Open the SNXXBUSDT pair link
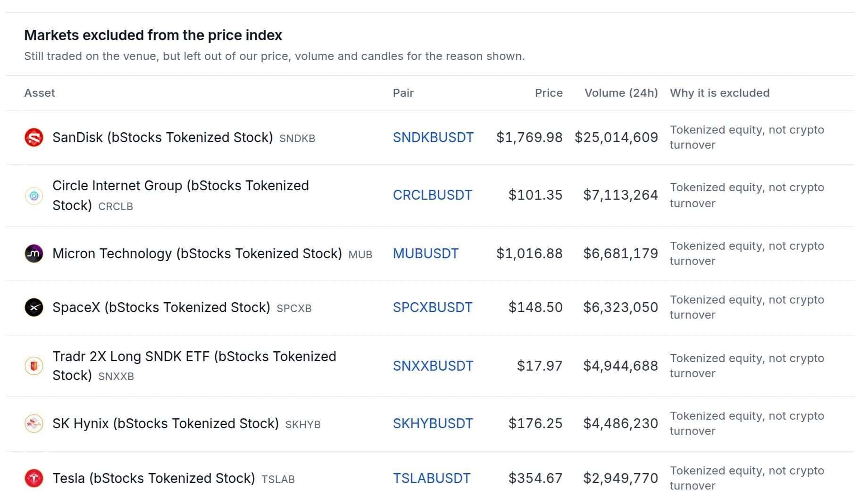The width and height of the screenshot is (868, 491). click(x=433, y=366)
